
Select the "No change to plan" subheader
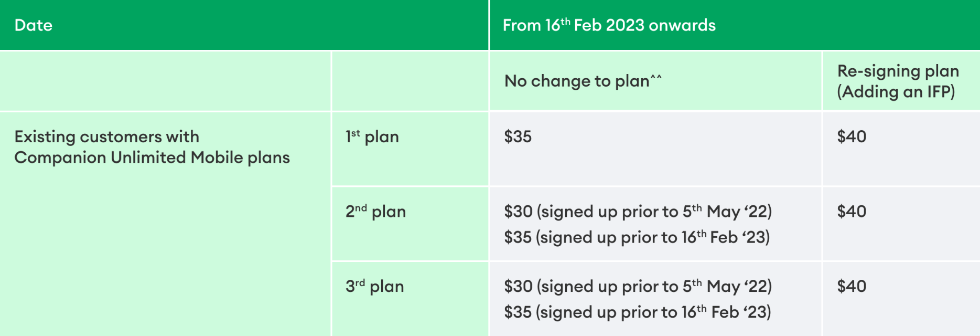(576, 81)
